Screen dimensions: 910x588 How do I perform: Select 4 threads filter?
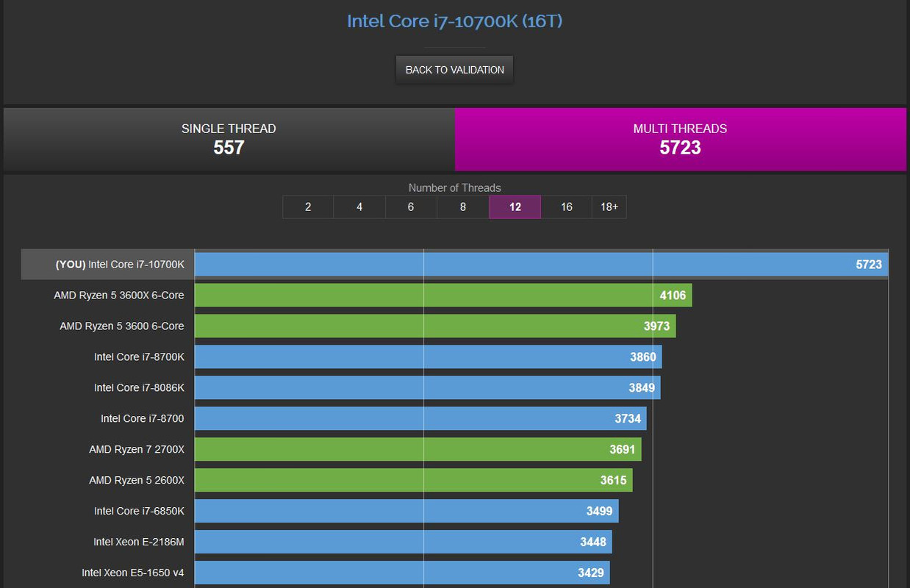359,207
